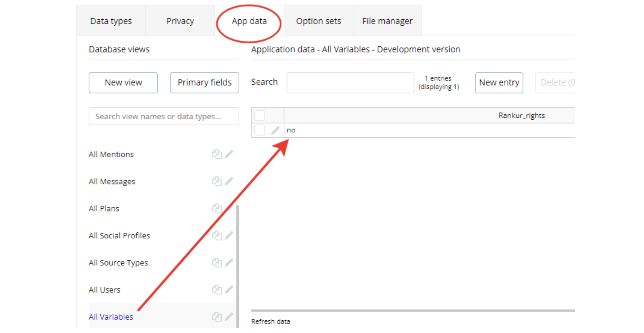
Task: Focus the entries Search field
Action: 350,83
